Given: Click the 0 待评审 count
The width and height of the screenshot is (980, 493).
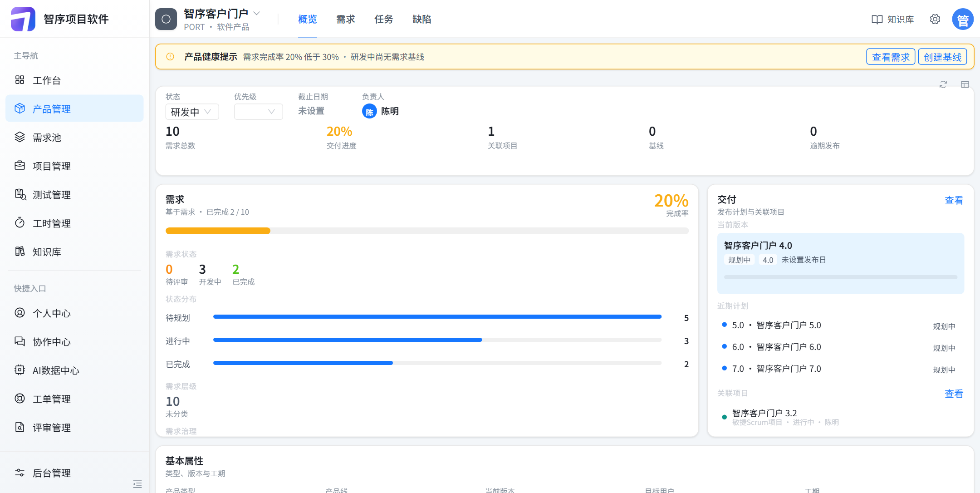Looking at the screenshot, I should click(x=176, y=275).
